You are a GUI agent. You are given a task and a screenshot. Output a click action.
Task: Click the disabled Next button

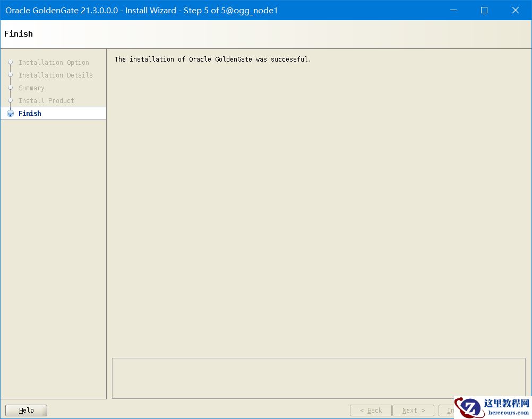413,410
